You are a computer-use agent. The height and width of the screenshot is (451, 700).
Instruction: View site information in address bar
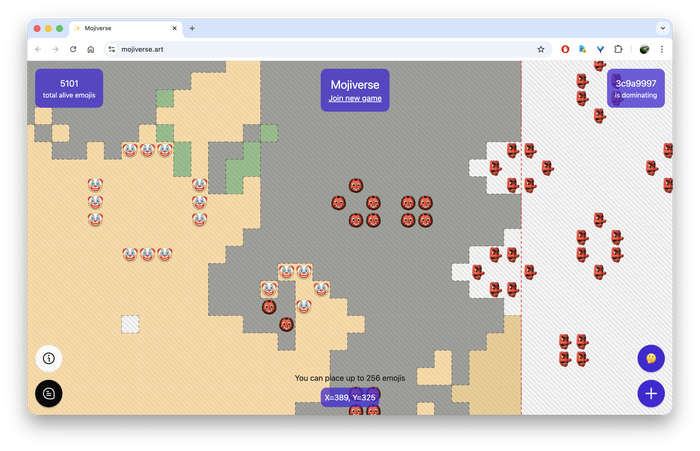click(x=112, y=49)
